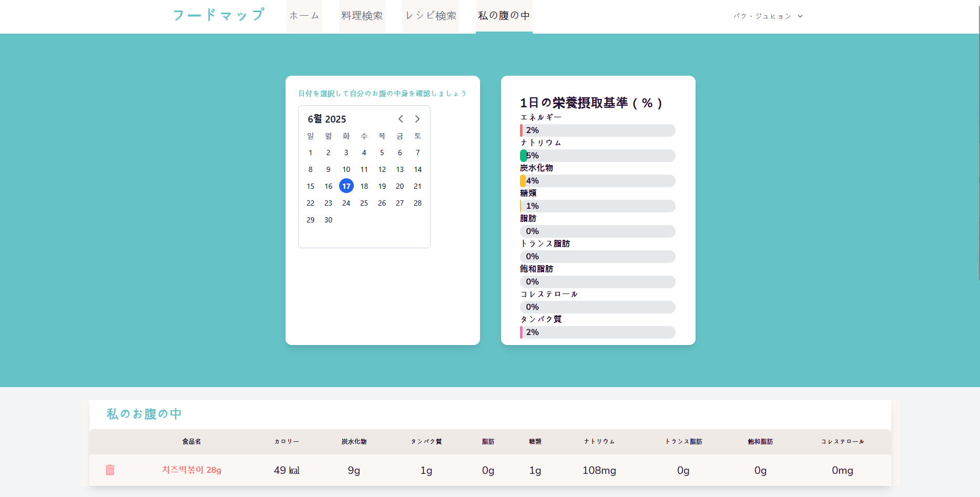Click the ナトリウム 5% progress bar

(598, 156)
